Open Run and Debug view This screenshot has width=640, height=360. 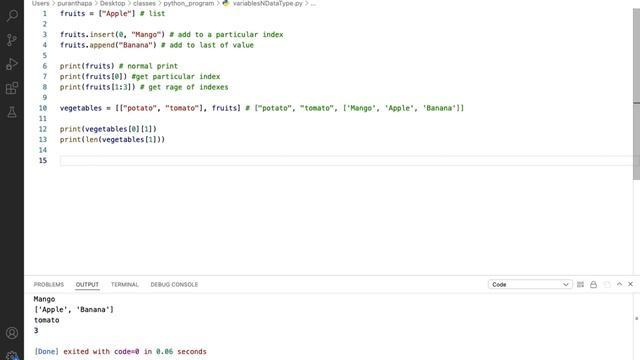(x=12, y=64)
